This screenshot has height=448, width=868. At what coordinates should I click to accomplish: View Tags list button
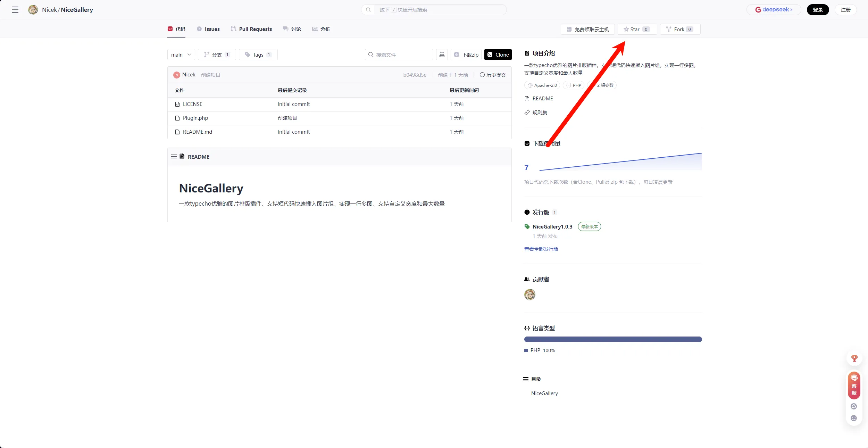(258, 55)
